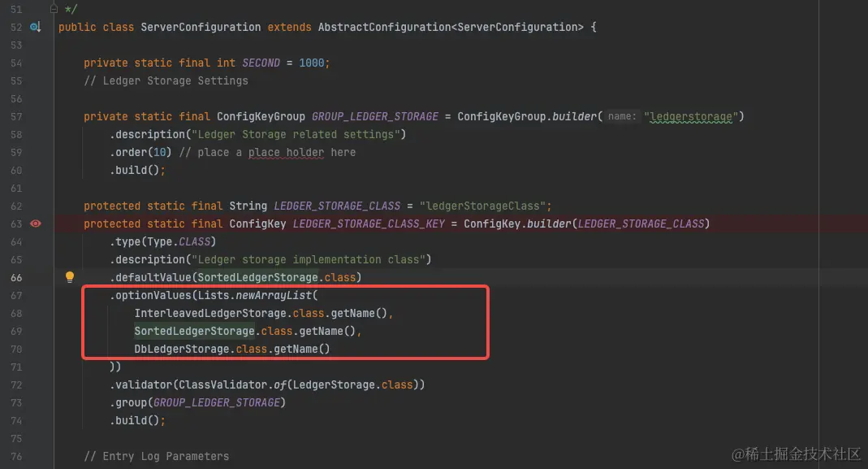Click the "ledgerStorageClass" string literal
This screenshot has height=469, width=868.
point(482,206)
